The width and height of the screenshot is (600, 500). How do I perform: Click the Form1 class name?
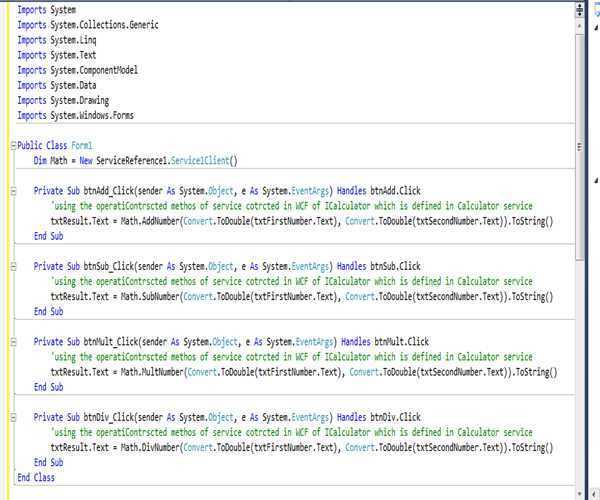tap(82, 145)
